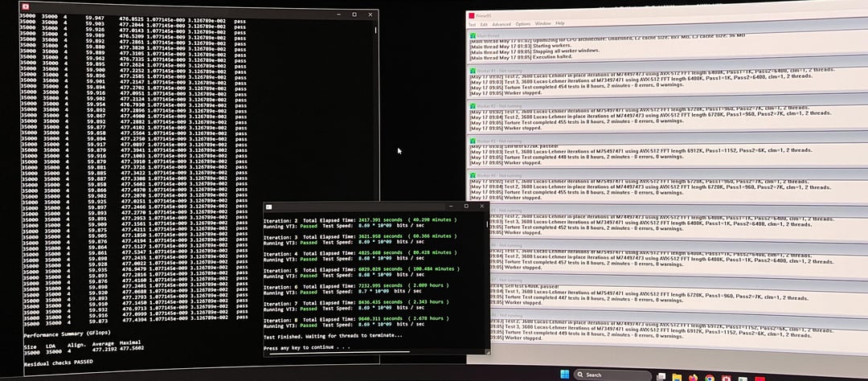Click the Prime95 red title bar icon
868x381 pixels.
pyautogui.click(x=472, y=16)
